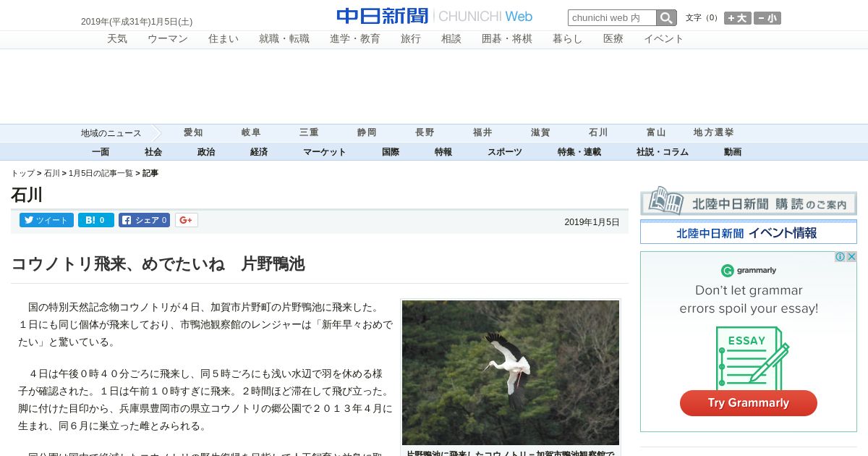Screen dimensions: 868x456
Task: Click the Try Grammarly button
Action: (x=749, y=403)
